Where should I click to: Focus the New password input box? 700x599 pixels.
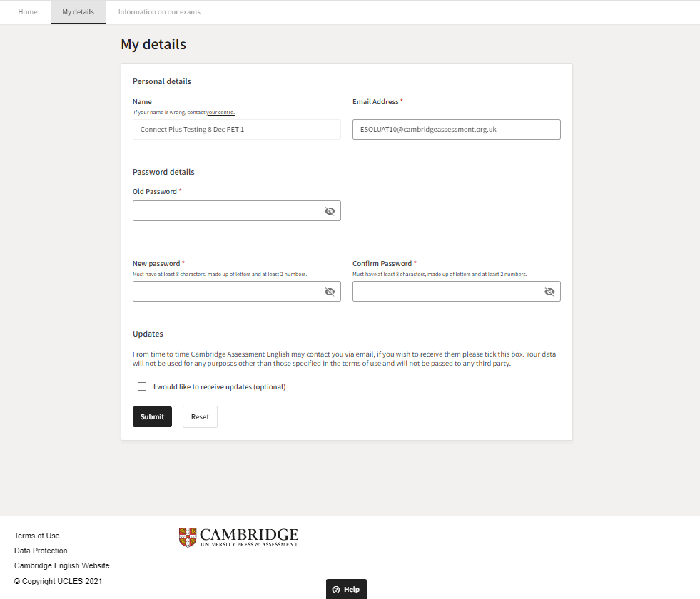(x=228, y=291)
